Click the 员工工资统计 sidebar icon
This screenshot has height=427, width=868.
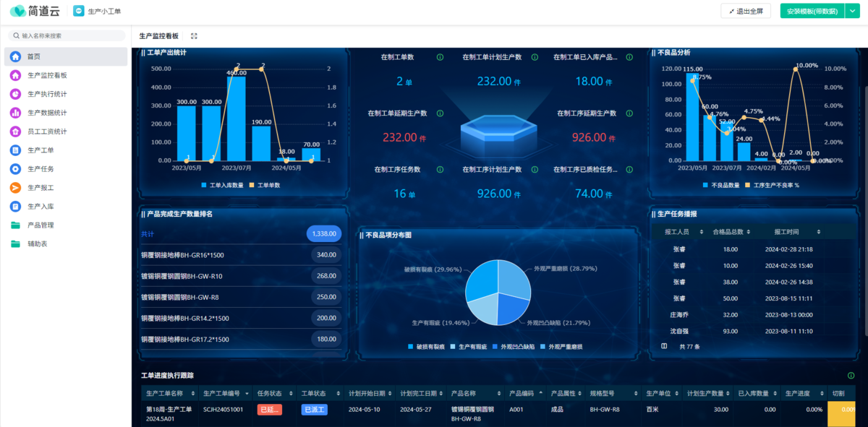point(15,131)
